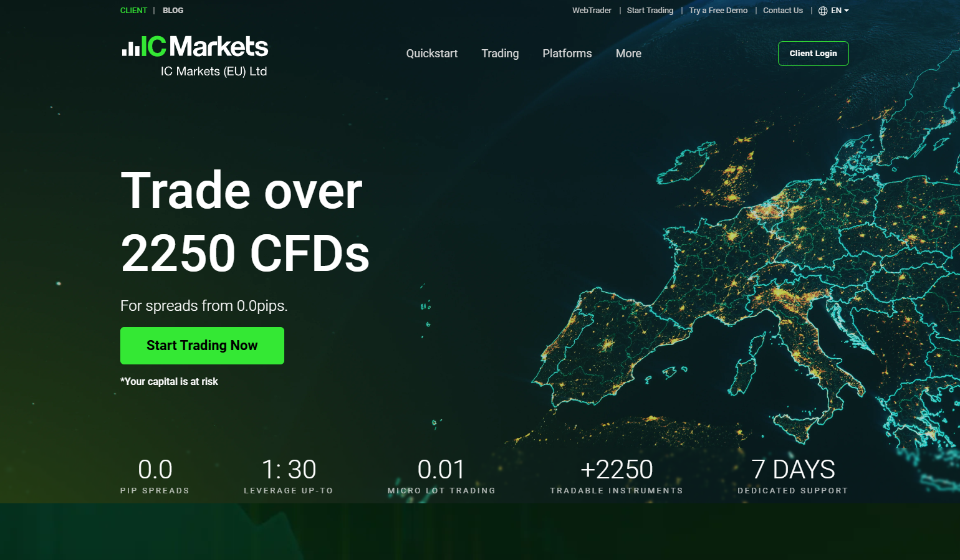This screenshot has width=960, height=560.
Task: Click the Start Trading Now button
Action: [x=202, y=346]
